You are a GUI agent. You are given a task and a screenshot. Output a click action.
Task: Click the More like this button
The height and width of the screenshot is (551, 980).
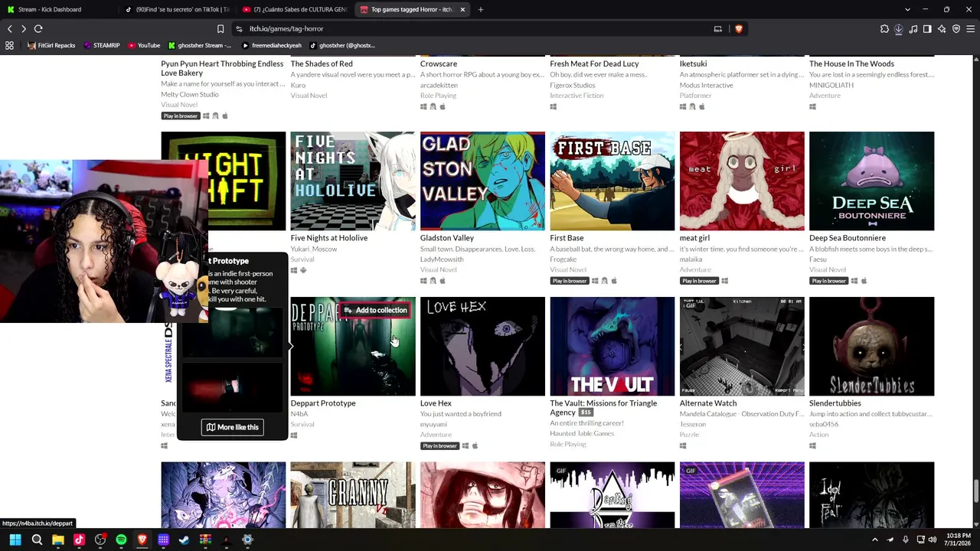[x=232, y=427]
